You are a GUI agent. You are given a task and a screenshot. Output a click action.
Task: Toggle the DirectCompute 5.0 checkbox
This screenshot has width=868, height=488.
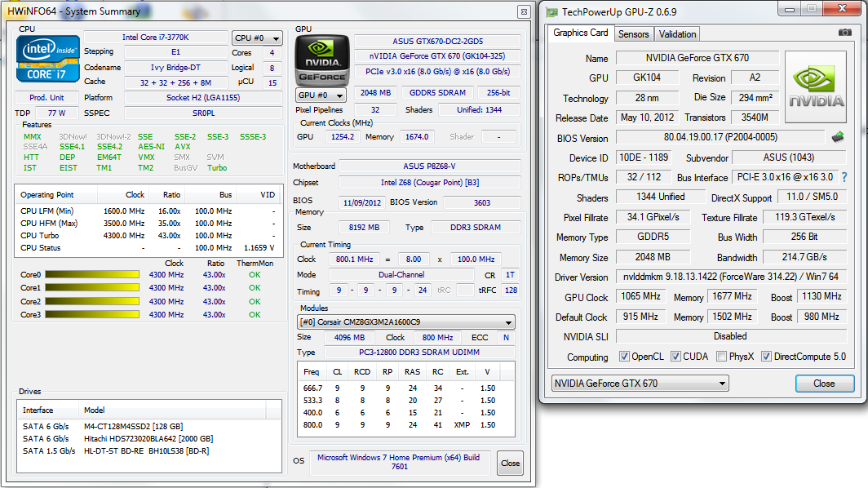[x=766, y=357]
